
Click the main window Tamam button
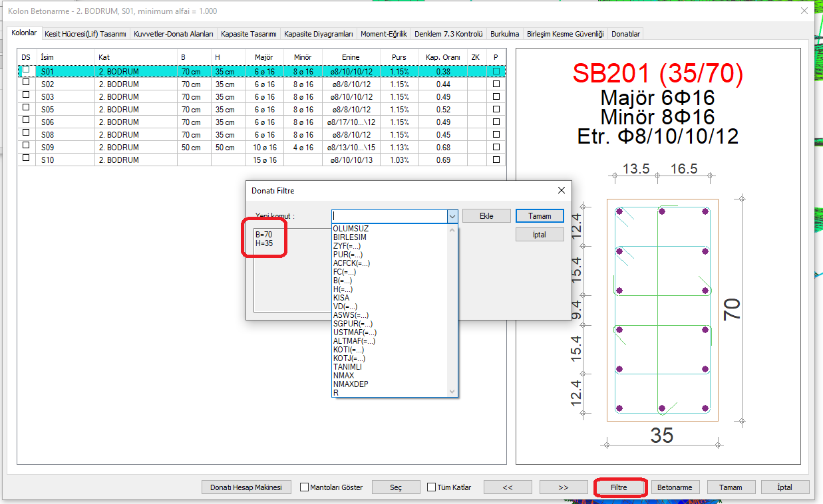point(731,487)
